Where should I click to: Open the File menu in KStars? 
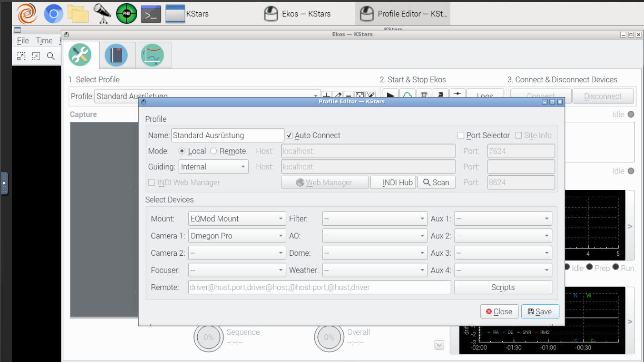[x=23, y=40]
